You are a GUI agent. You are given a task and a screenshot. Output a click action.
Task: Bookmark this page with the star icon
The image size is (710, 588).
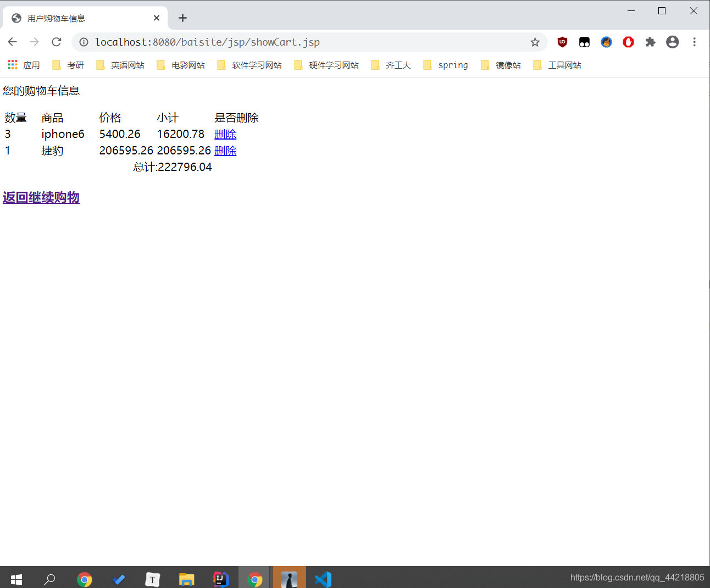535,42
